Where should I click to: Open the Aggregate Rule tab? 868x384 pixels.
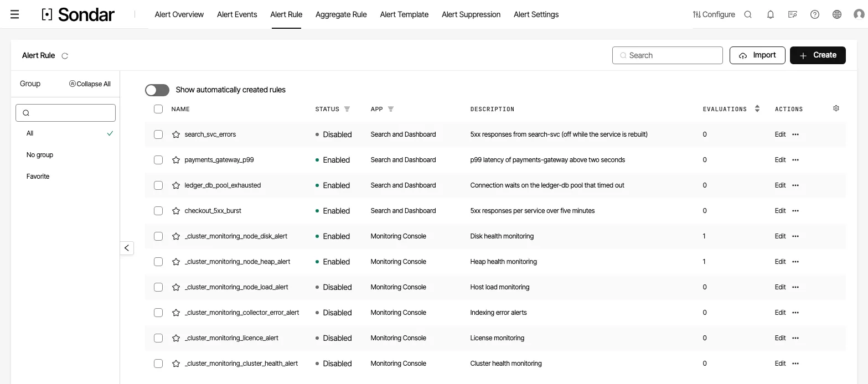[x=341, y=14]
